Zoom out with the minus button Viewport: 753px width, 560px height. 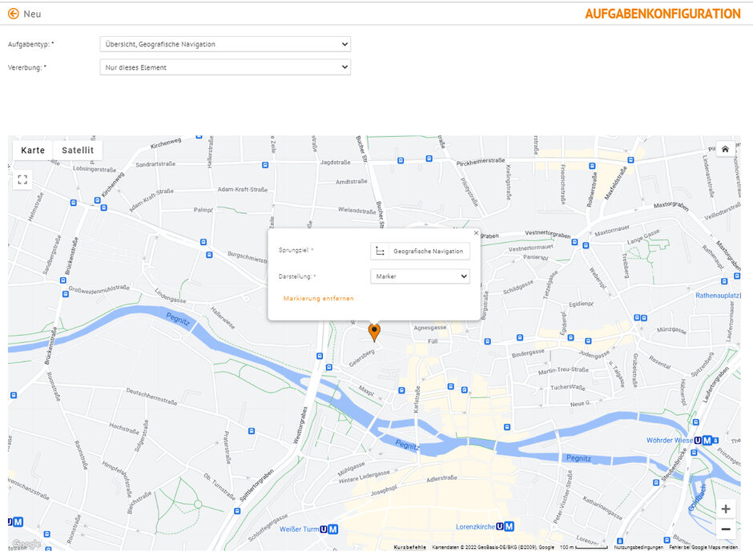click(x=725, y=529)
